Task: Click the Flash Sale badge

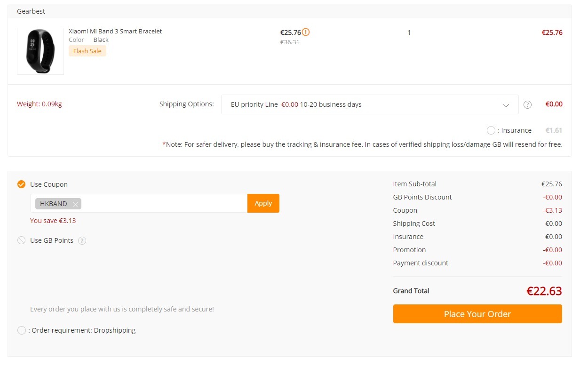Action: click(x=87, y=51)
